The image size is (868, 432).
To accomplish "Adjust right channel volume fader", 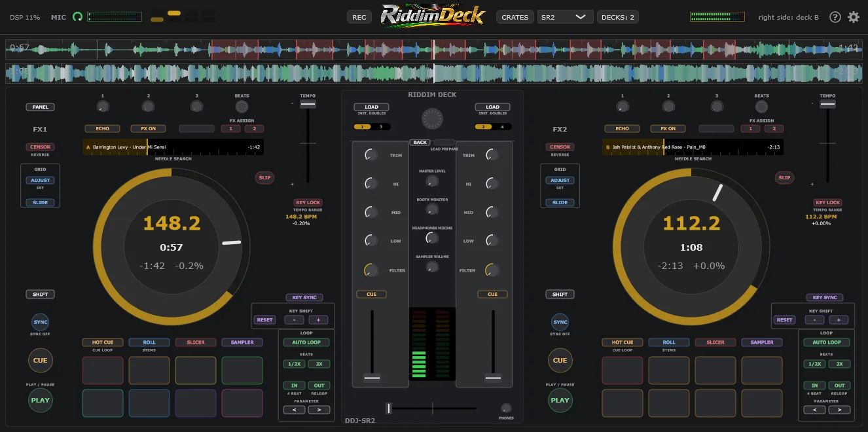I will click(493, 378).
